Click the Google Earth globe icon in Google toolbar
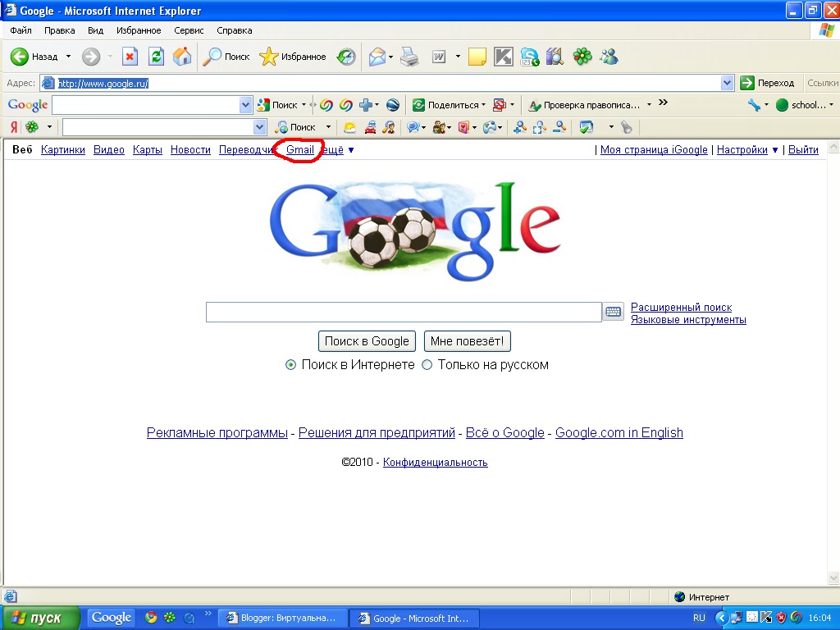The height and width of the screenshot is (630, 840). 393,105
